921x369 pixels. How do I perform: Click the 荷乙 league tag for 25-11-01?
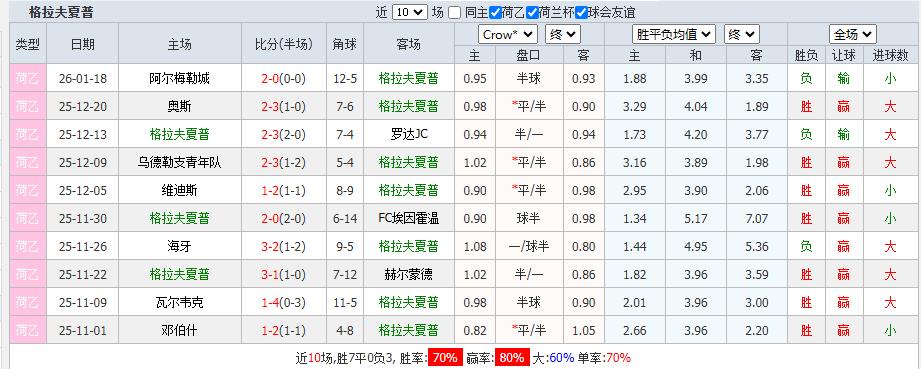click(x=28, y=331)
